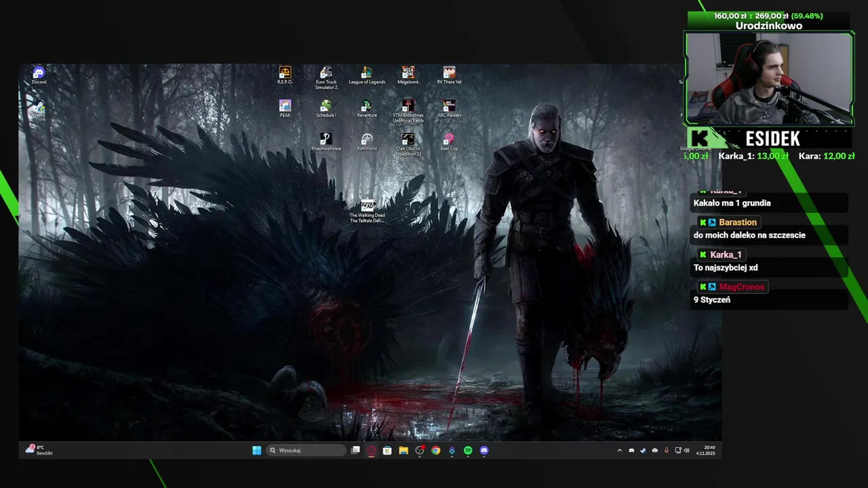Click the 'Kara: 12,00 zł' donation ticker

pos(827,156)
